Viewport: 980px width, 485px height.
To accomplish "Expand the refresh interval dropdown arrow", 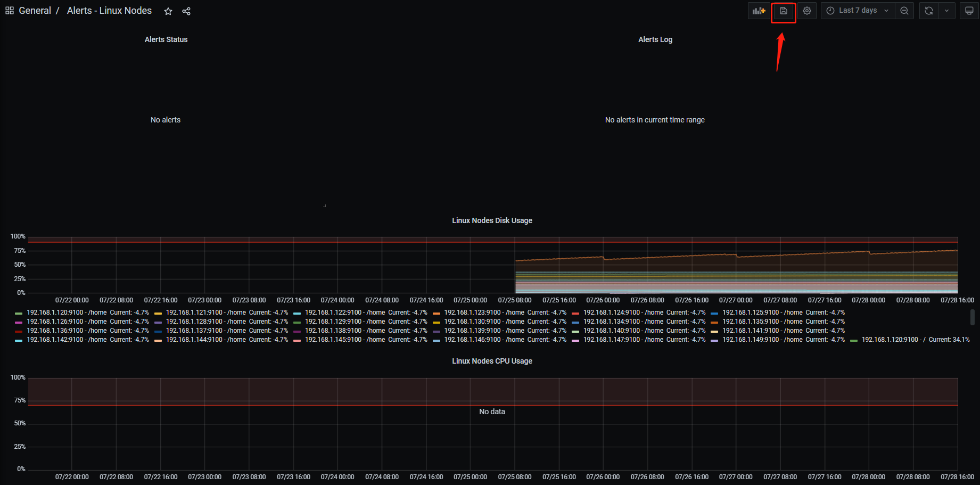I will point(946,11).
